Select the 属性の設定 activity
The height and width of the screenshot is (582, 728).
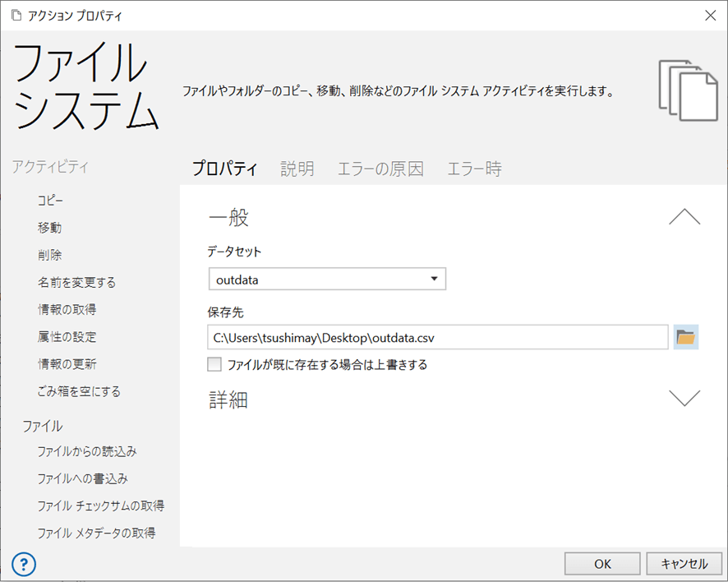(x=67, y=337)
